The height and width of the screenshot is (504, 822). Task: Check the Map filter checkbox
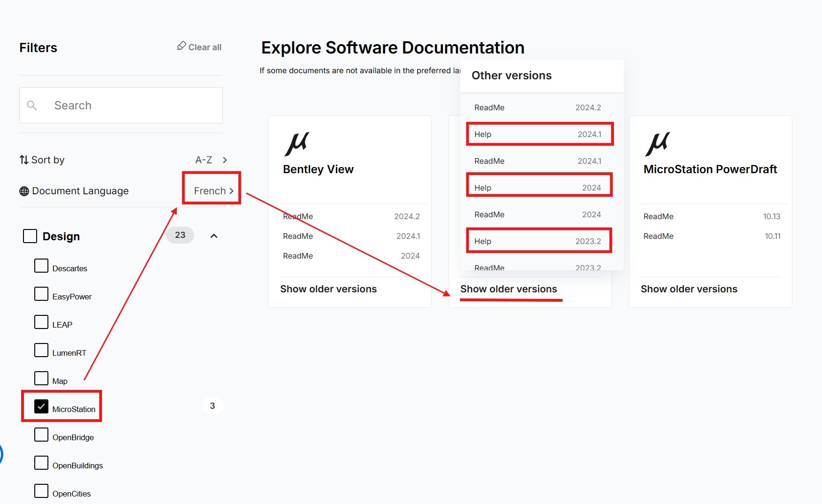(x=41, y=378)
